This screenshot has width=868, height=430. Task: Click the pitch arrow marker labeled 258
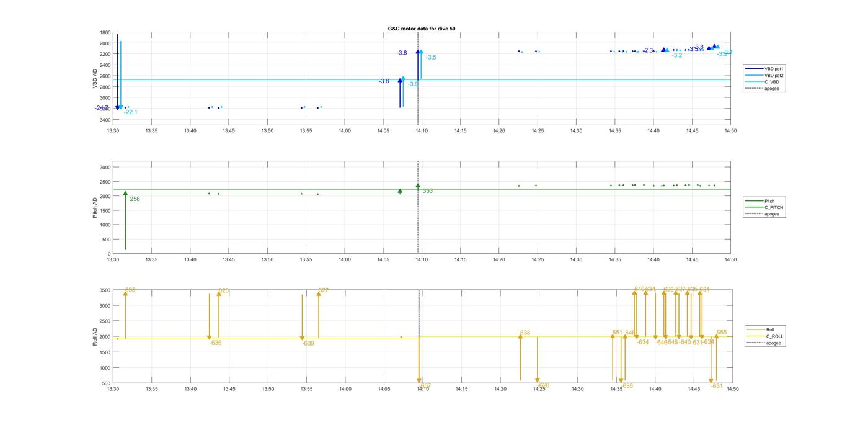(125, 194)
